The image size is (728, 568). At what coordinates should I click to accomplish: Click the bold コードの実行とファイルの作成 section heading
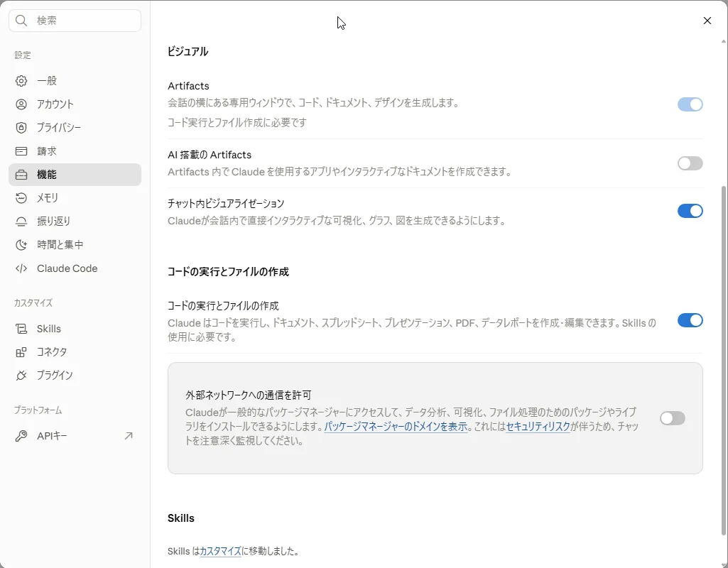228,271
